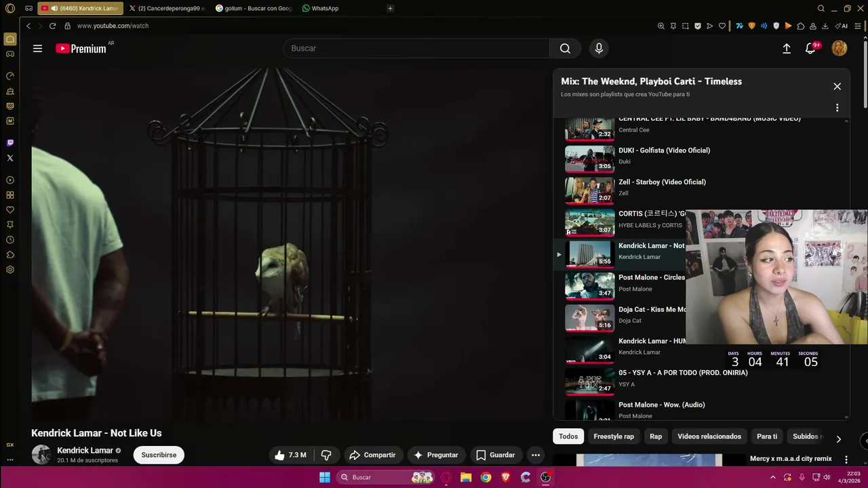Screen dimensions: 868x488
Task: Click the YouTube Premium logo
Action: tap(81, 48)
